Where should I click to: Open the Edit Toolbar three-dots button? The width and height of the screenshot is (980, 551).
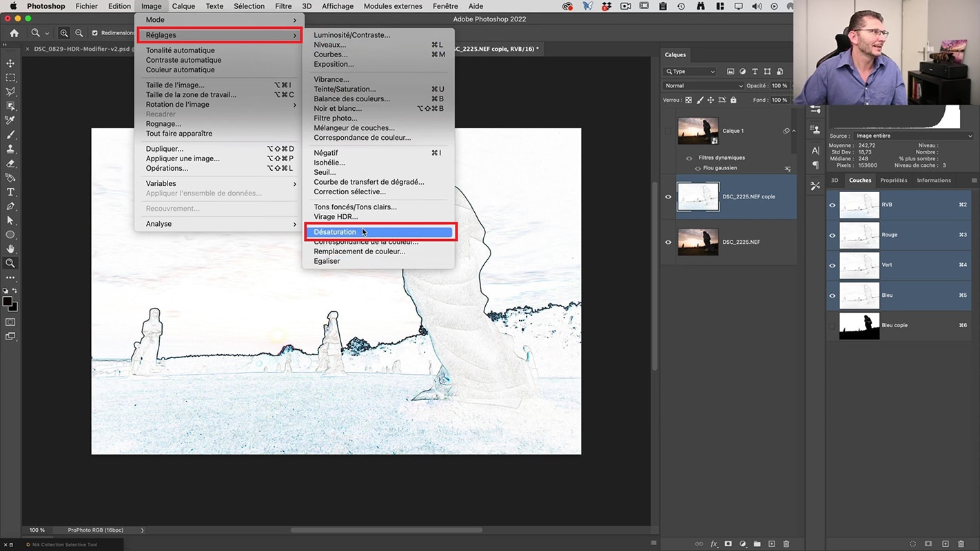10,278
